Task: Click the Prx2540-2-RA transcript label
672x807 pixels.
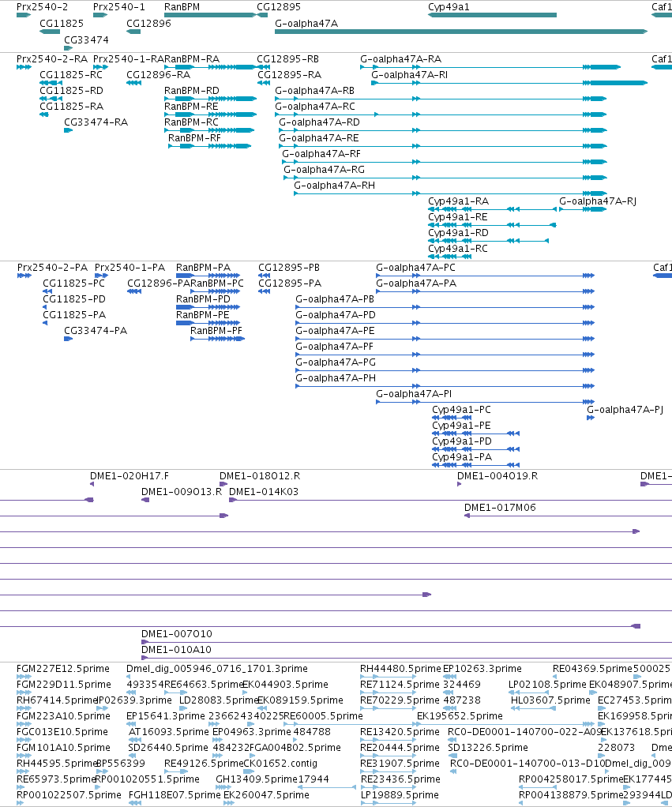Action: [x=52, y=59]
